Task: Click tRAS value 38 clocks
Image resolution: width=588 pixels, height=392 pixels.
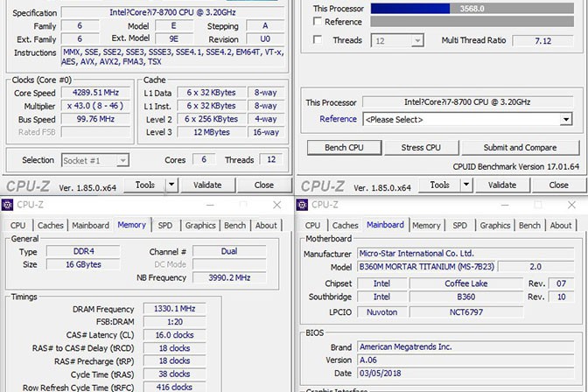Action: (x=174, y=374)
